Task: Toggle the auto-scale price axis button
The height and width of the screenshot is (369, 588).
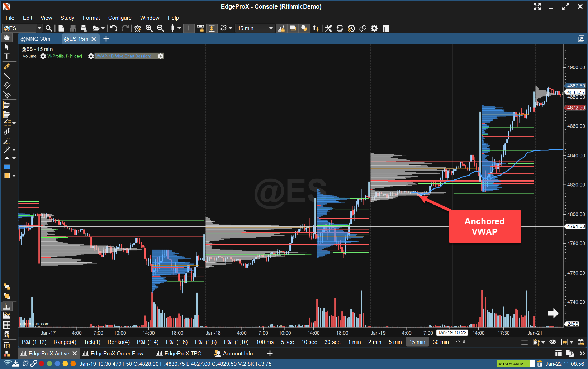Action: (212, 28)
